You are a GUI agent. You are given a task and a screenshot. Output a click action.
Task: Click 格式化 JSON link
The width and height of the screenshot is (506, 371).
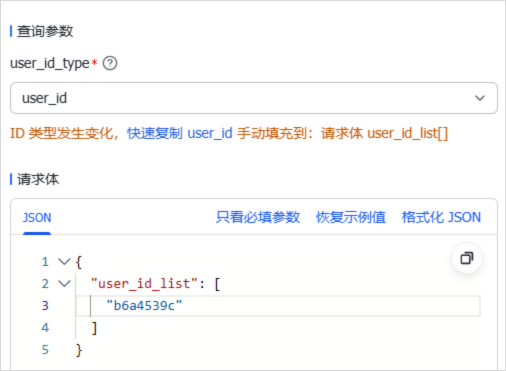click(x=441, y=217)
